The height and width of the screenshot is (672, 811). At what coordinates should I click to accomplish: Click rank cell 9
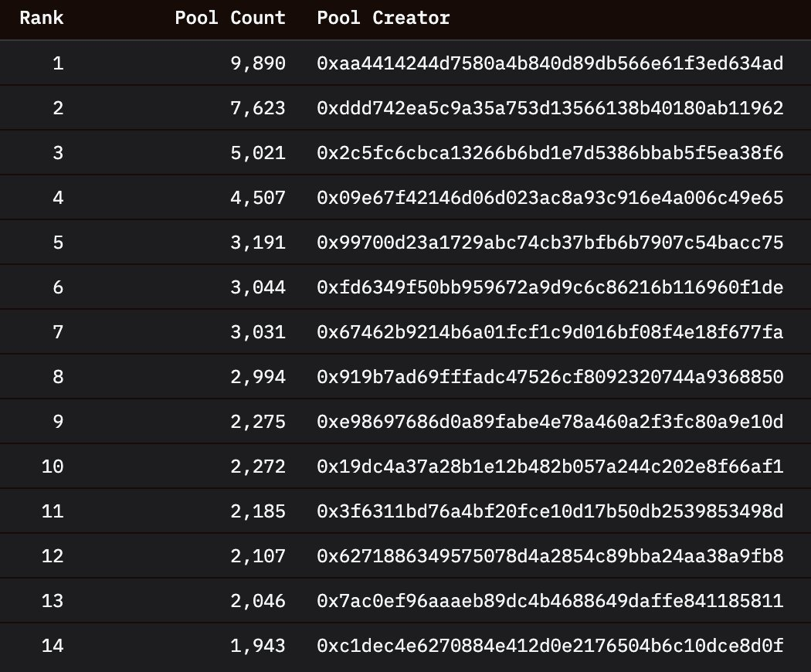(x=58, y=422)
